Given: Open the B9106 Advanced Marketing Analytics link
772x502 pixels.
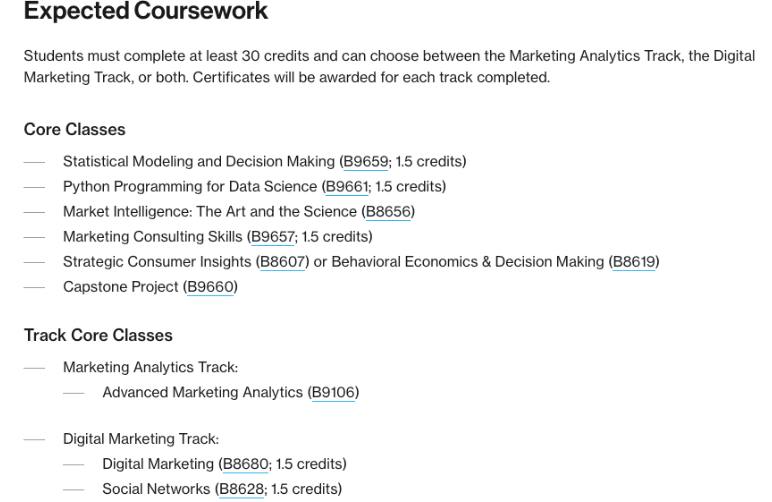Looking at the screenshot, I should click(x=333, y=393).
